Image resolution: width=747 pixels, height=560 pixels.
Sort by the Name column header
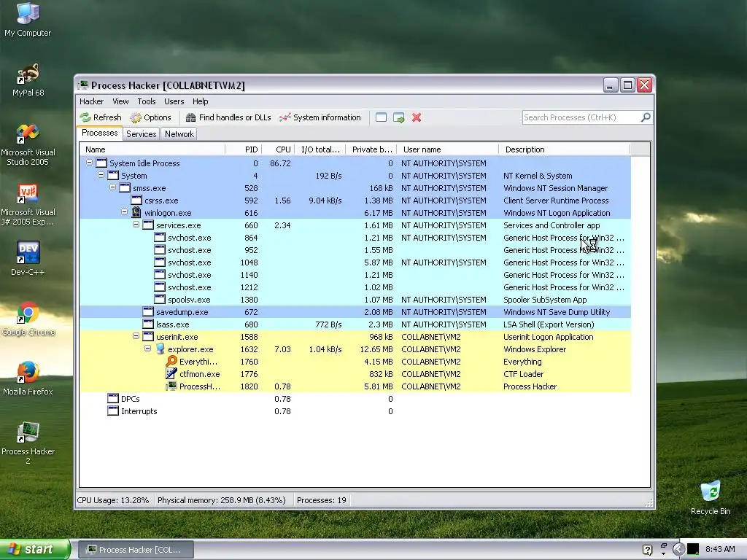tap(152, 149)
